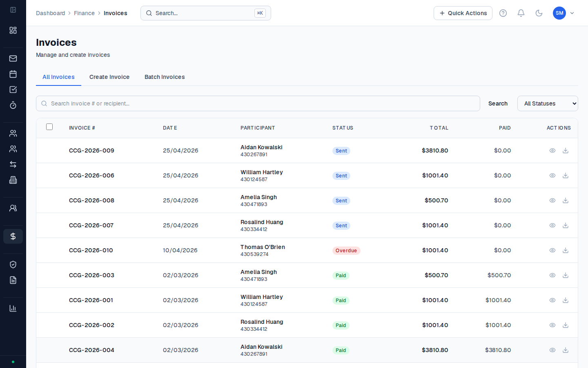Switch to the Create Invoice tab
Screen dimensions: 588x368
click(109, 77)
